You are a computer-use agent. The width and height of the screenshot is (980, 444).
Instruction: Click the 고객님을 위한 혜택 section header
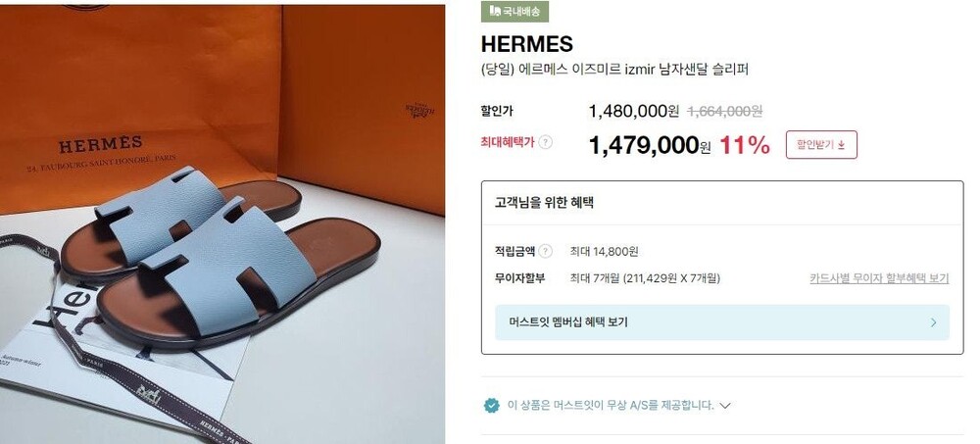(x=544, y=203)
